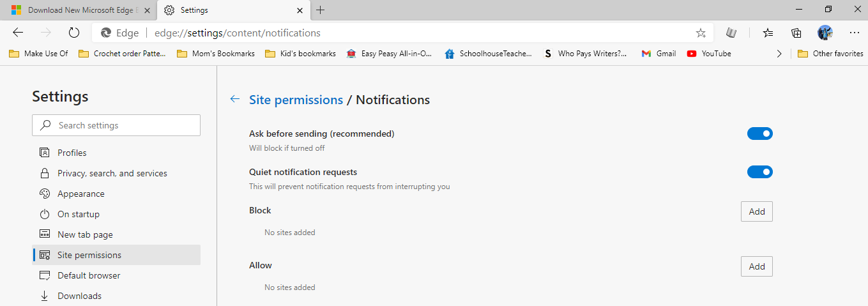Screen dimensions: 868x306
Task: Open the user profile avatar
Action: [825, 33]
